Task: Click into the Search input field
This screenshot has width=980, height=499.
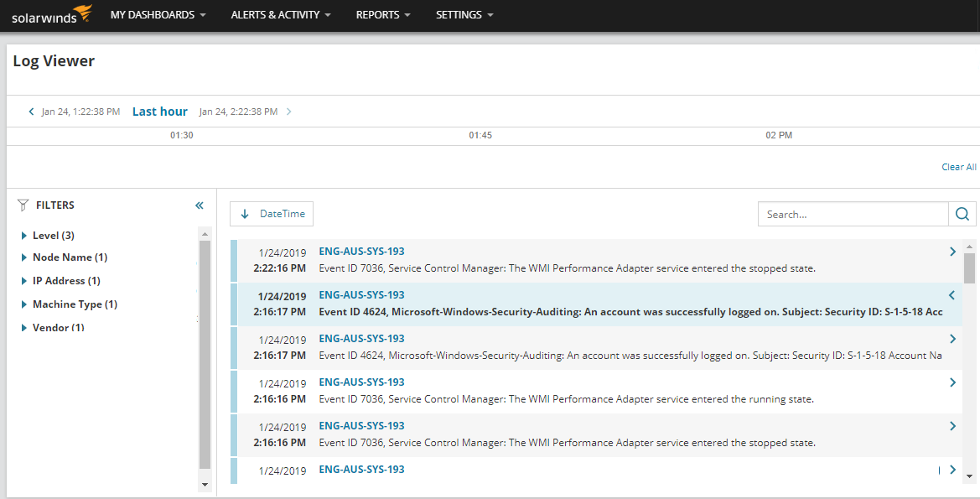Action: click(852, 214)
